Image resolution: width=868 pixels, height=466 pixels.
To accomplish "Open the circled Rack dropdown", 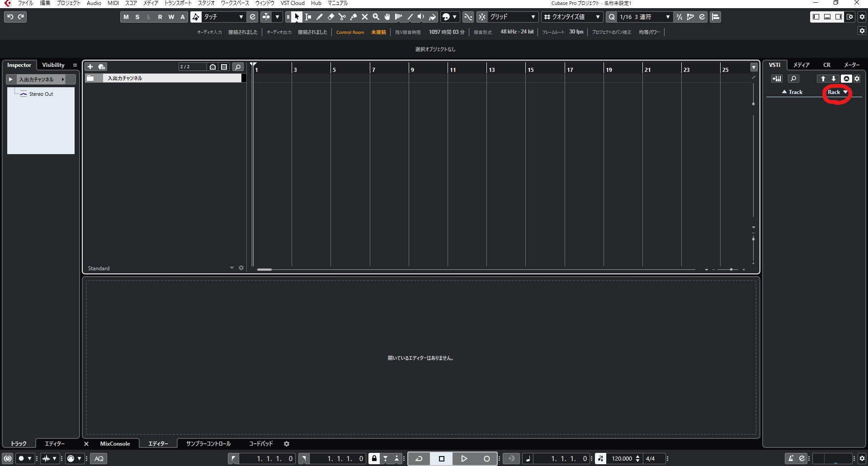I will click(836, 92).
